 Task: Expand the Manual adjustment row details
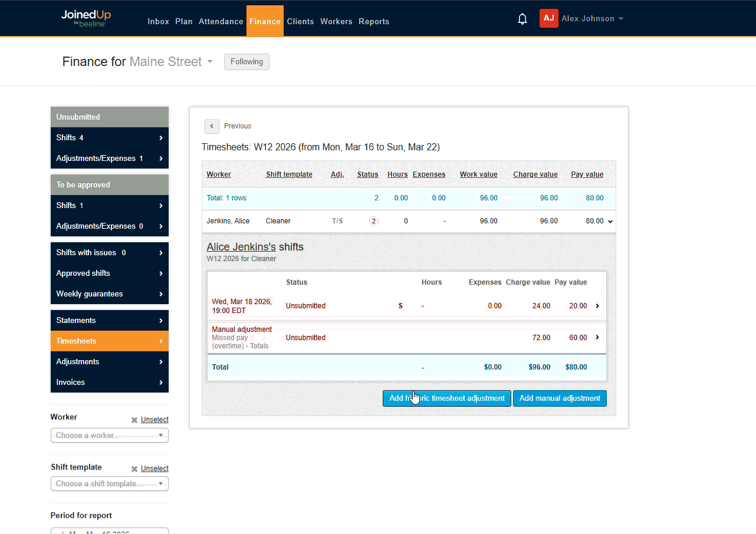[597, 337]
